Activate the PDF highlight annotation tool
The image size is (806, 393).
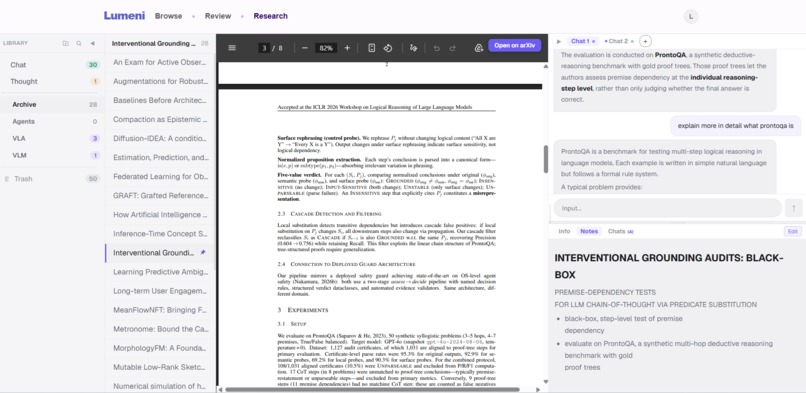coord(413,48)
